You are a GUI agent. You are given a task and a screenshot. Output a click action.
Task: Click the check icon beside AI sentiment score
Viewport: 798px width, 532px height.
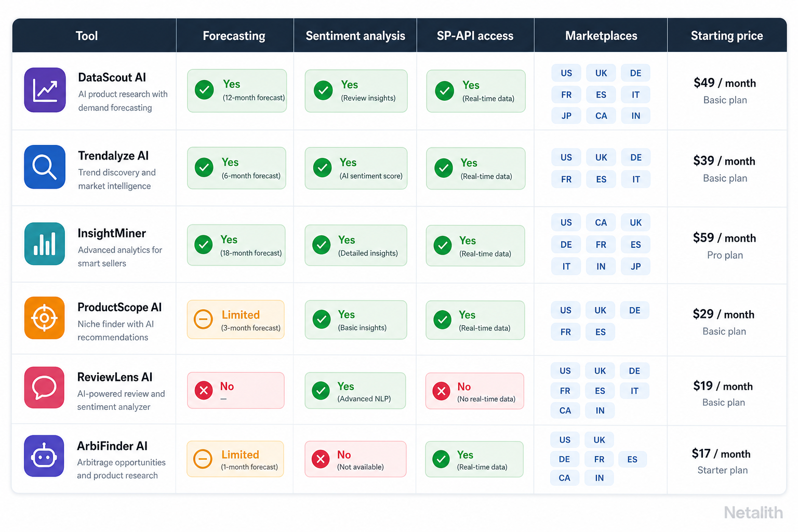point(322,168)
